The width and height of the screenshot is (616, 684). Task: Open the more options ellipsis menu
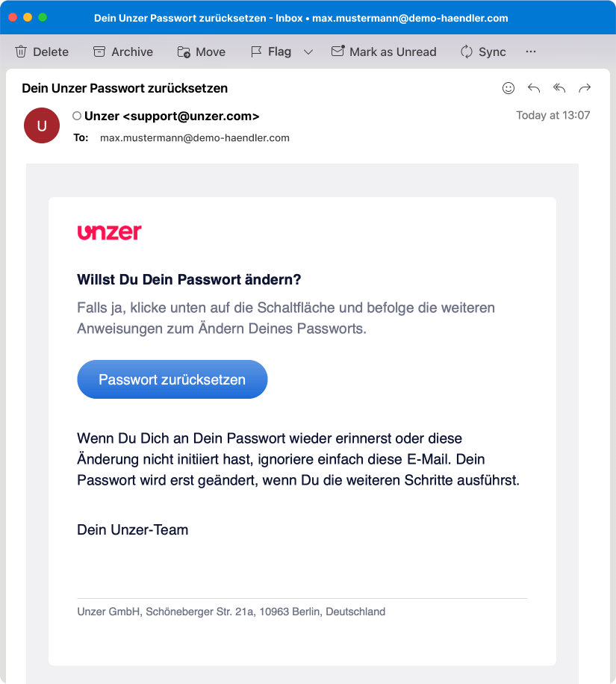point(531,52)
